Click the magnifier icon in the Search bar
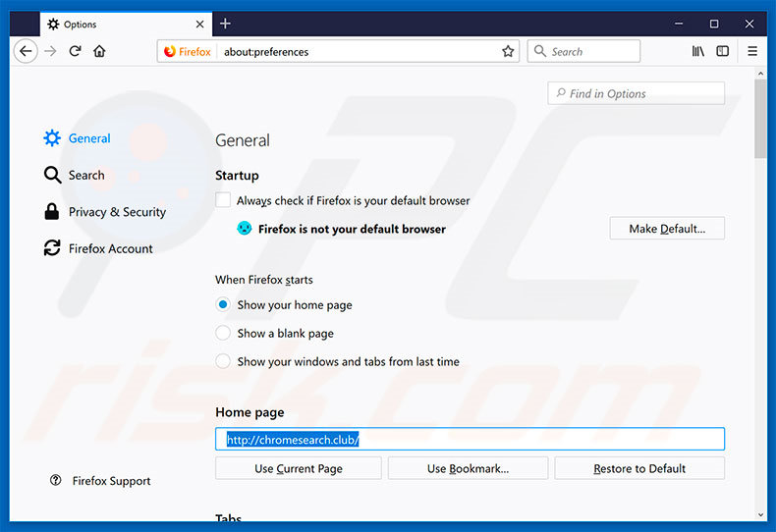776x532 pixels. pyautogui.click(x=540, y=51)
